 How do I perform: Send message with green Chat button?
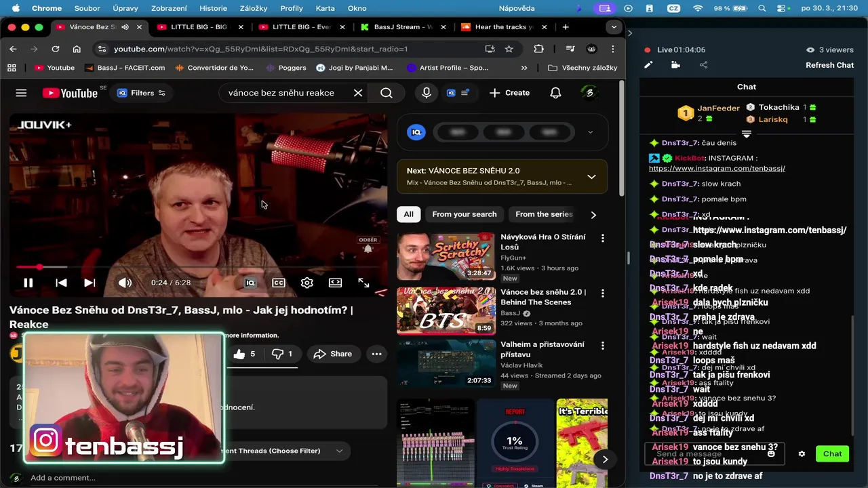(832, 454)
